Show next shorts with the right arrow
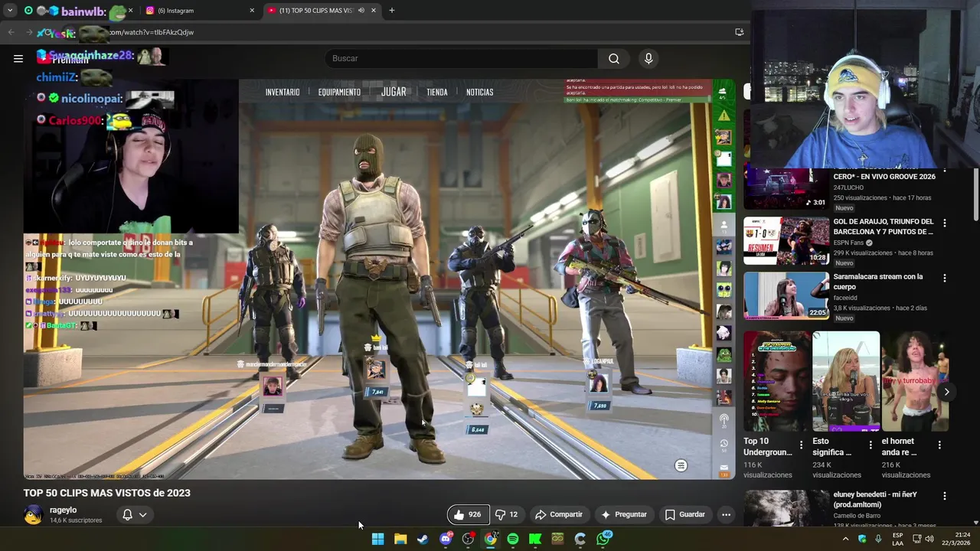 (946, 392)
